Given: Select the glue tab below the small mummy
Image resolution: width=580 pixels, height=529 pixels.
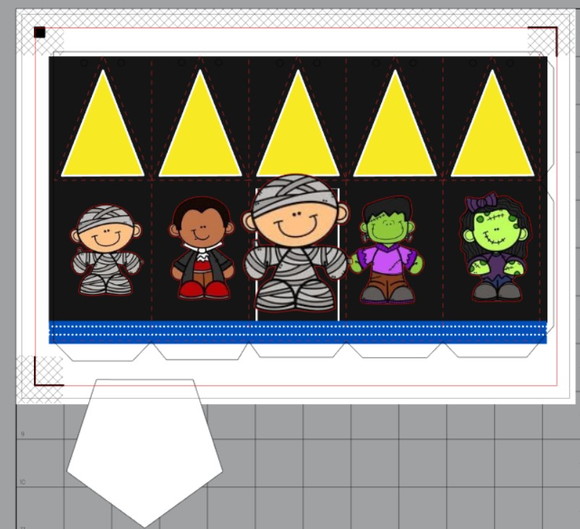Looking at the screenshot, I should 103,352.
